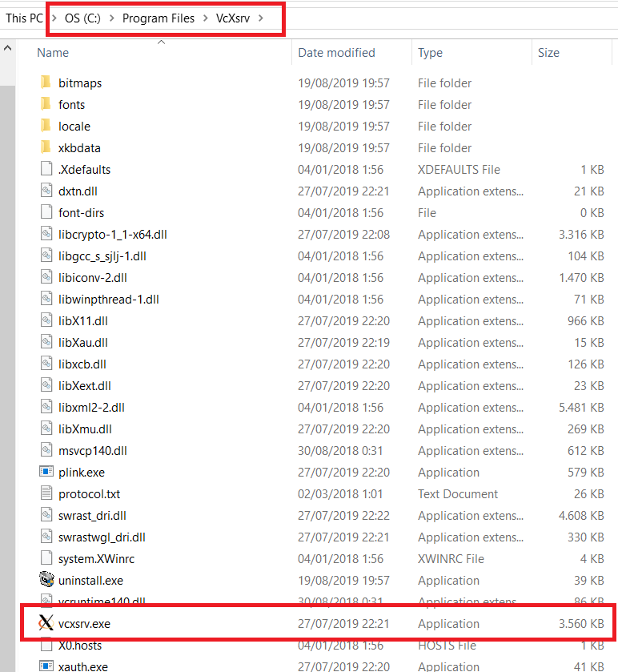The height and width of the screenshot is (672, 618).
Task: Click XDEFAULTS File type cell
Action: 459,170
